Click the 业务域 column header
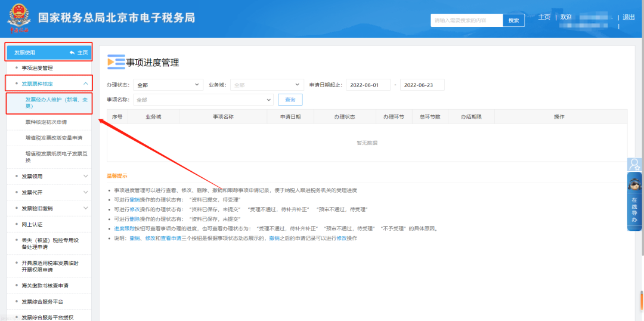 [x=154, y=117]
